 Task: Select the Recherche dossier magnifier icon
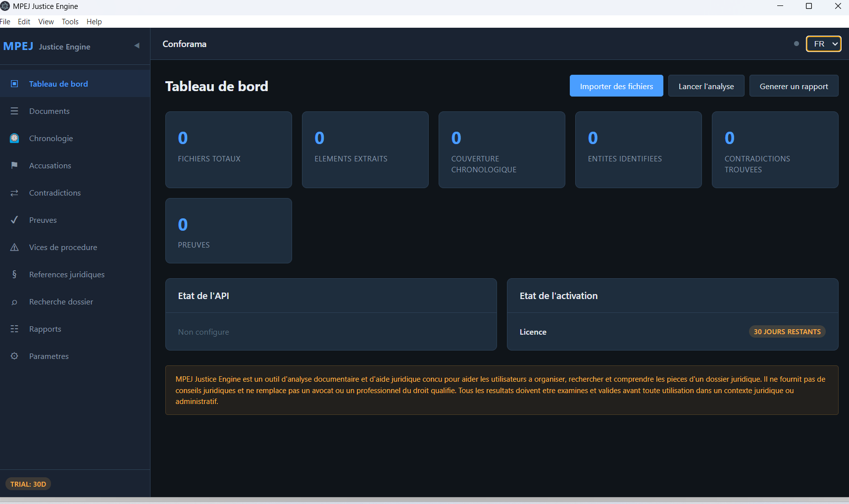tap(14, 302)
